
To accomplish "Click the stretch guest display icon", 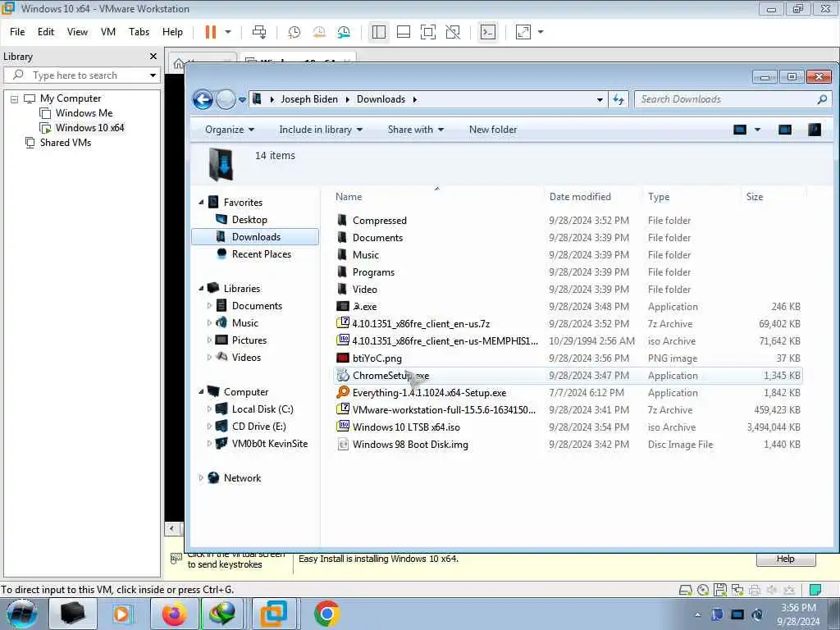I will (x=523, y=32).
